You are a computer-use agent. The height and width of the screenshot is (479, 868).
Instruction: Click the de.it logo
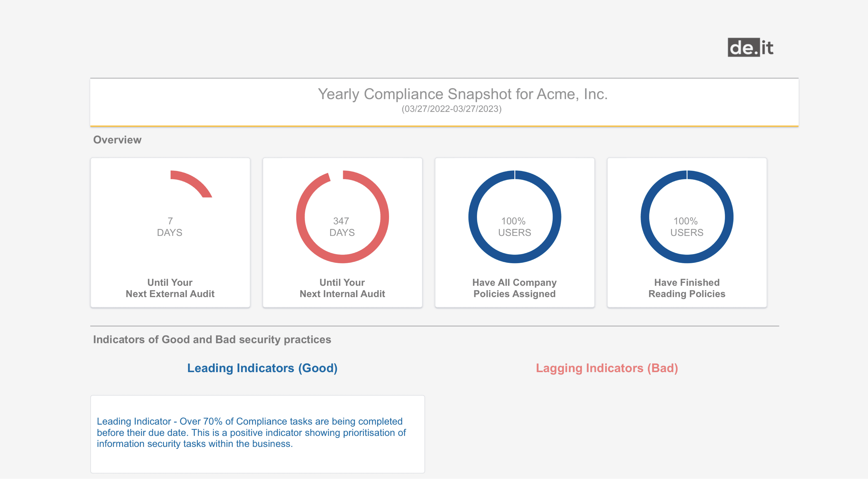click(x=750, y=47)
